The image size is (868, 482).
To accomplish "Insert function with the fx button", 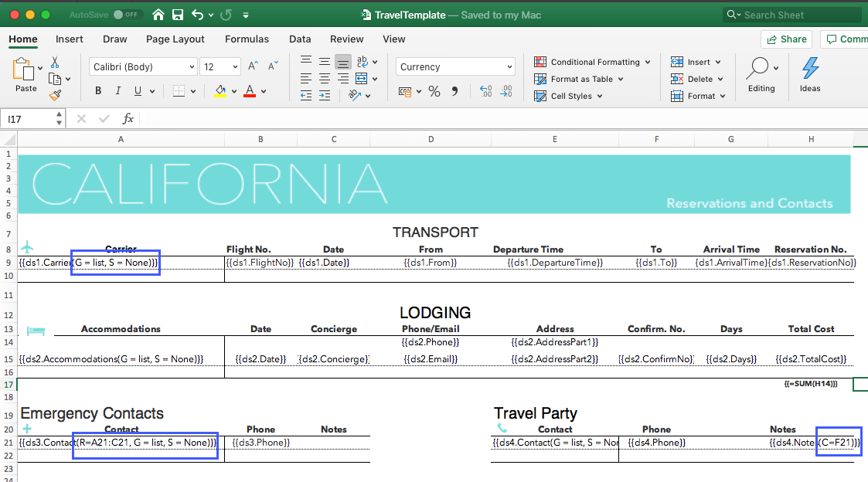I will [x=128, y=118].
